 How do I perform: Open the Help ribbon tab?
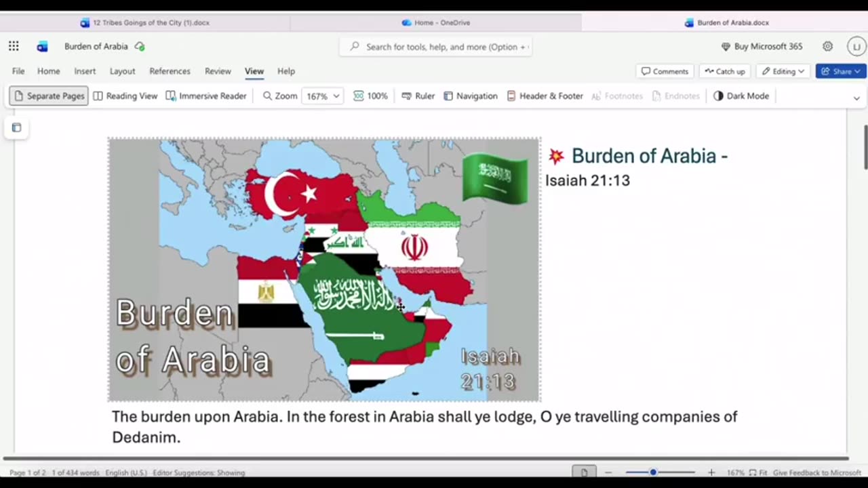[x=286, y=71]
